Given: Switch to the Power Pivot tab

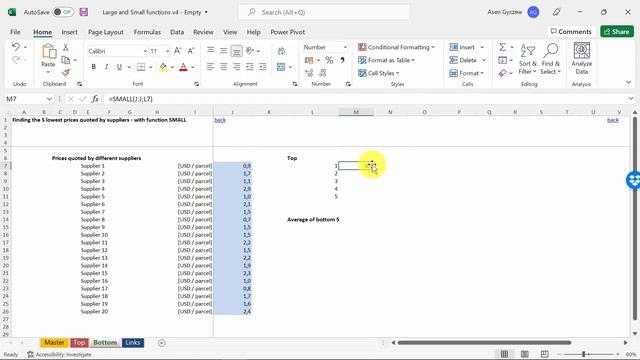Looking at the screenshot, I should click(287, 32).
